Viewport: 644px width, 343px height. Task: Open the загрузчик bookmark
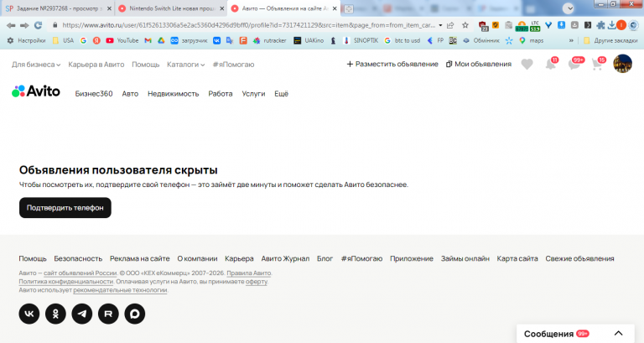tap(189, 40)
